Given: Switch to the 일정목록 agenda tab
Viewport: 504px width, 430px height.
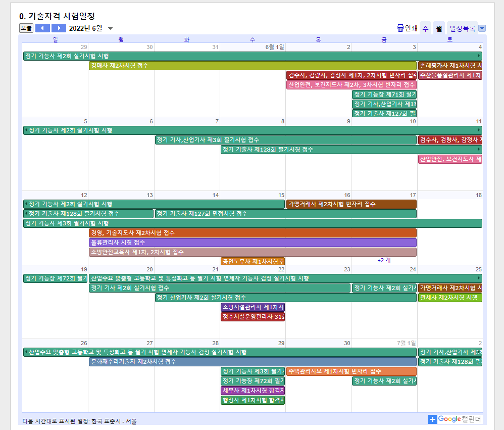Looking at the screenshot, I should point(462,28).
